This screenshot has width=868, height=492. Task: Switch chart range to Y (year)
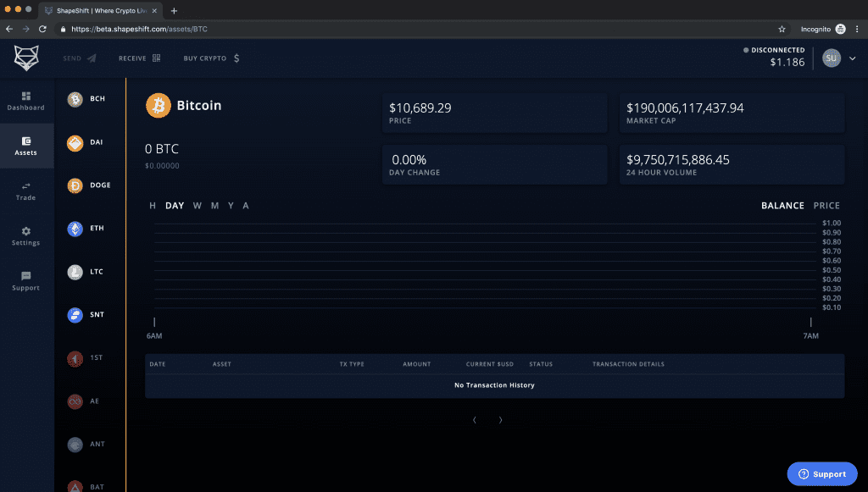tap(231, 206)
